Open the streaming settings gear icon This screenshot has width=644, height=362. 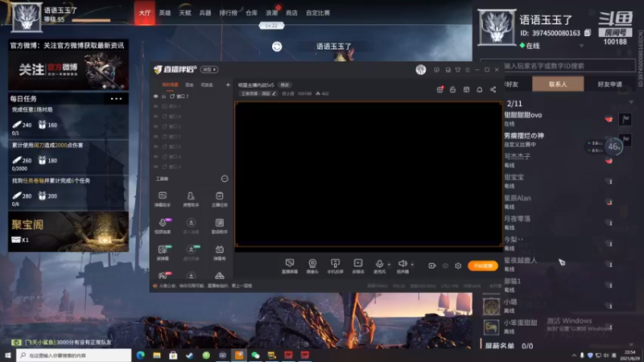(x=458, y=266)
